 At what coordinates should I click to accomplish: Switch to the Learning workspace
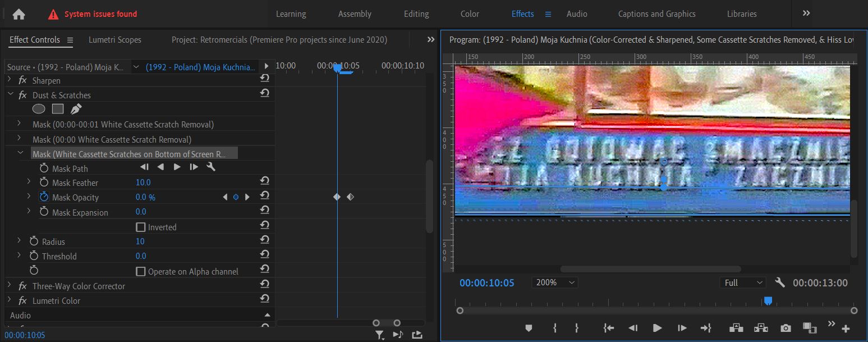pyautogui.click(x=291, y=14)
